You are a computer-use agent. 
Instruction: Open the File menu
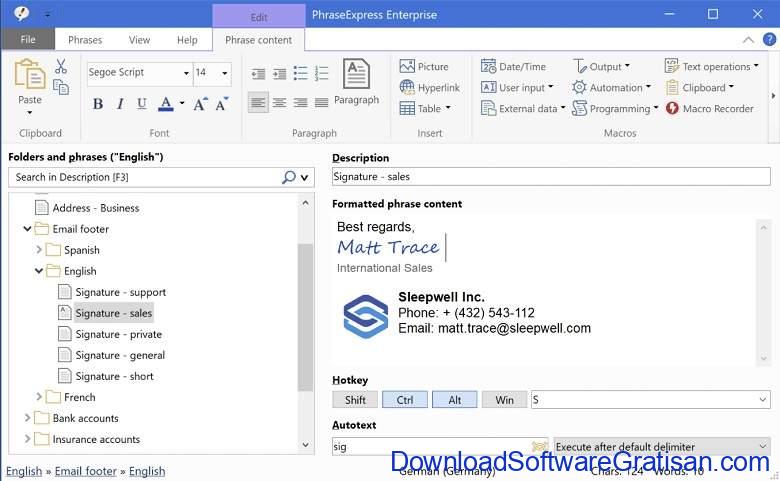(28, 39)
